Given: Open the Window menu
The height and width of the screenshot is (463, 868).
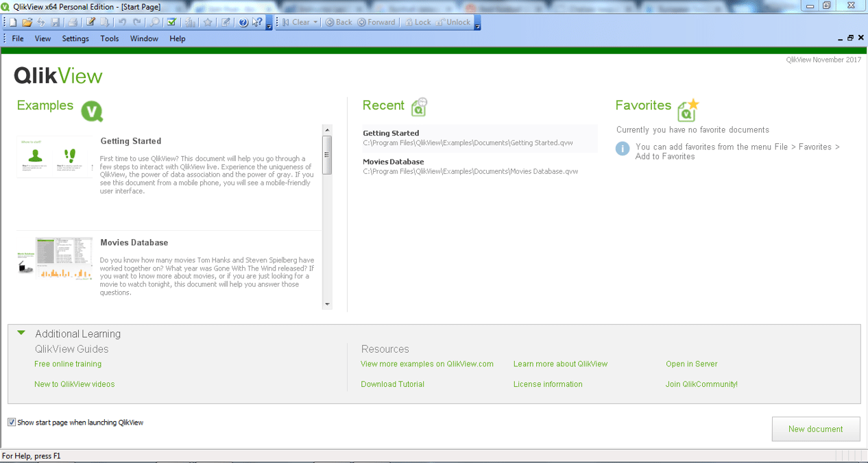Looking at the screenshot, I should (x=144, y=38).
